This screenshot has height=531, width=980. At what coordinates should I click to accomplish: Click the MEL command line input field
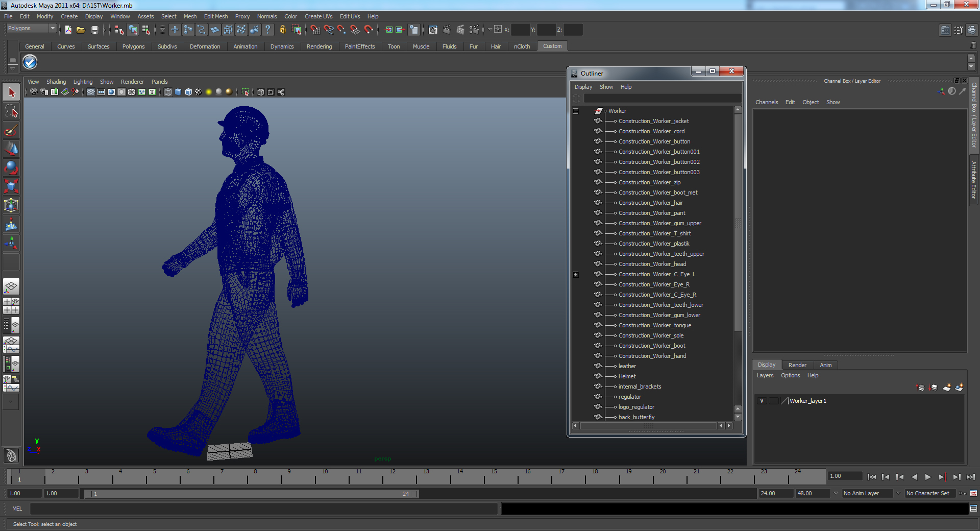pyautogui.click(x=263, y=509)
